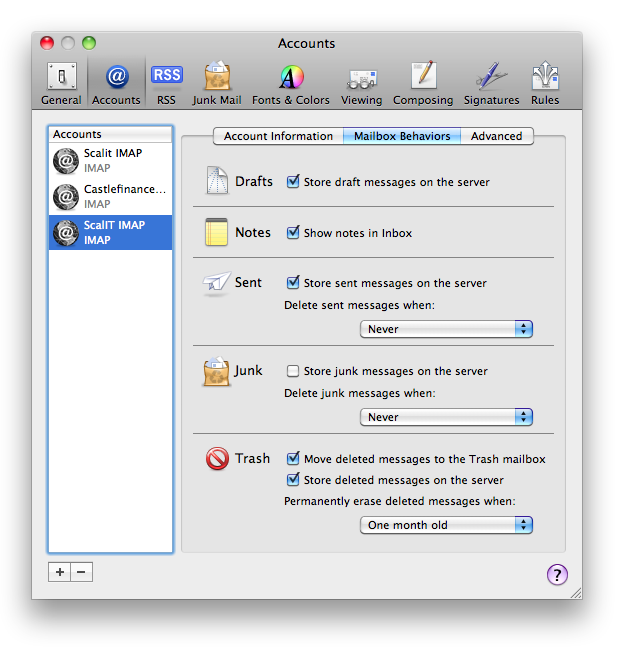Viewport: 625px width, 658px height.
Task: Switch to Advanced tab
Action: [x=497, y=136]
